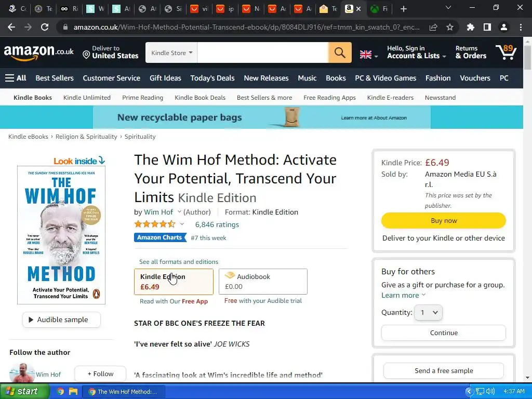Image resolution: width=532 pixels, height=399 pixels.
Task: Open Kindle Book Deals subnav
Action: [x=200, y=98]
